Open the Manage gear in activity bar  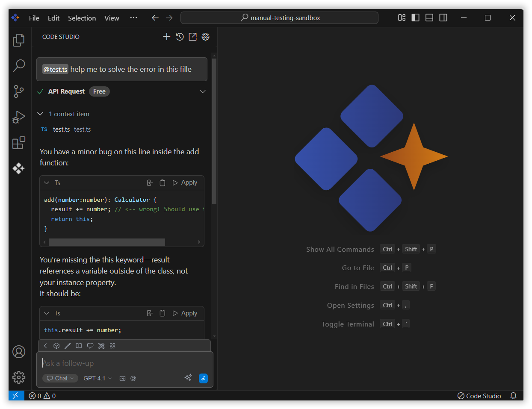[18, 377]
